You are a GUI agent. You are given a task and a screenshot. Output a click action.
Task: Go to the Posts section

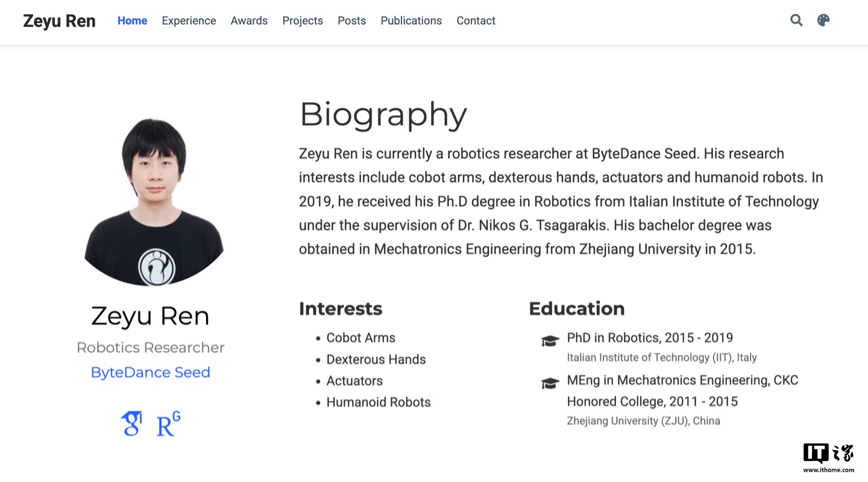pos(351,20)
